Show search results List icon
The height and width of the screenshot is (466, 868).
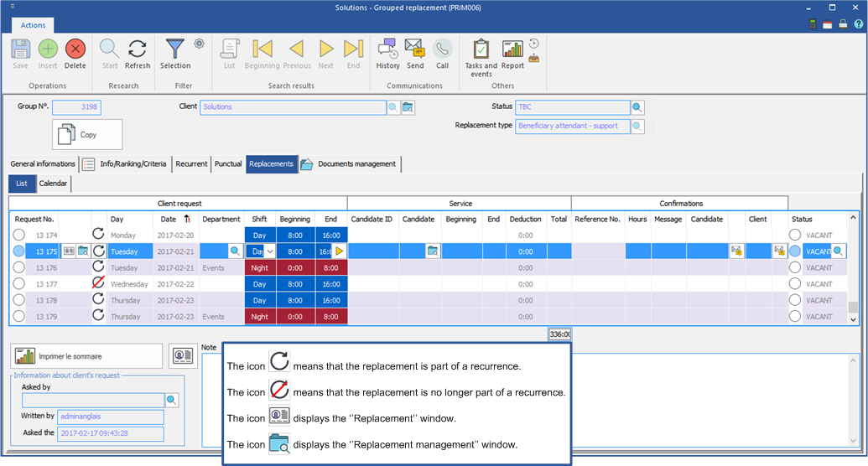click(230, 49)
